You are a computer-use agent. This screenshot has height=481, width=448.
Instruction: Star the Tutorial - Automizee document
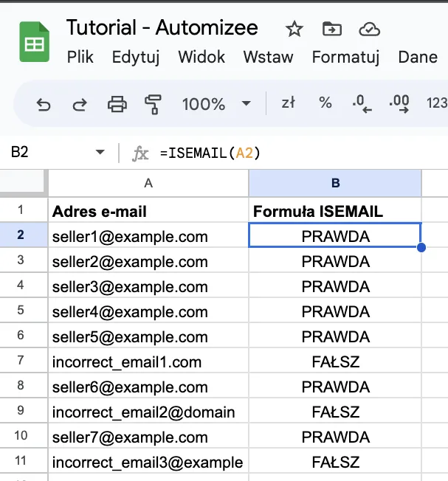[294, 29]
